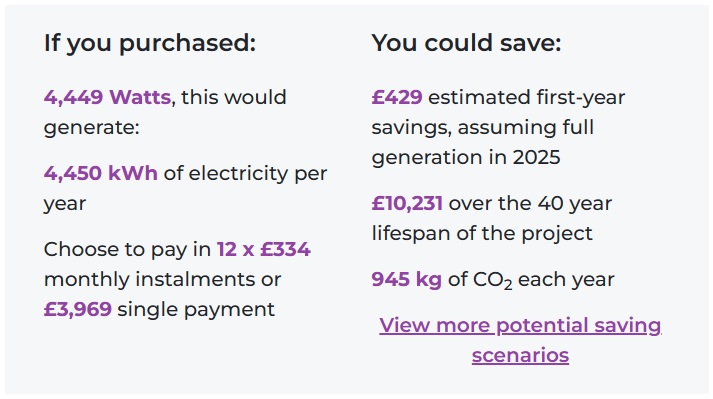Click the 'single payment' text

[x=196, y=310]
